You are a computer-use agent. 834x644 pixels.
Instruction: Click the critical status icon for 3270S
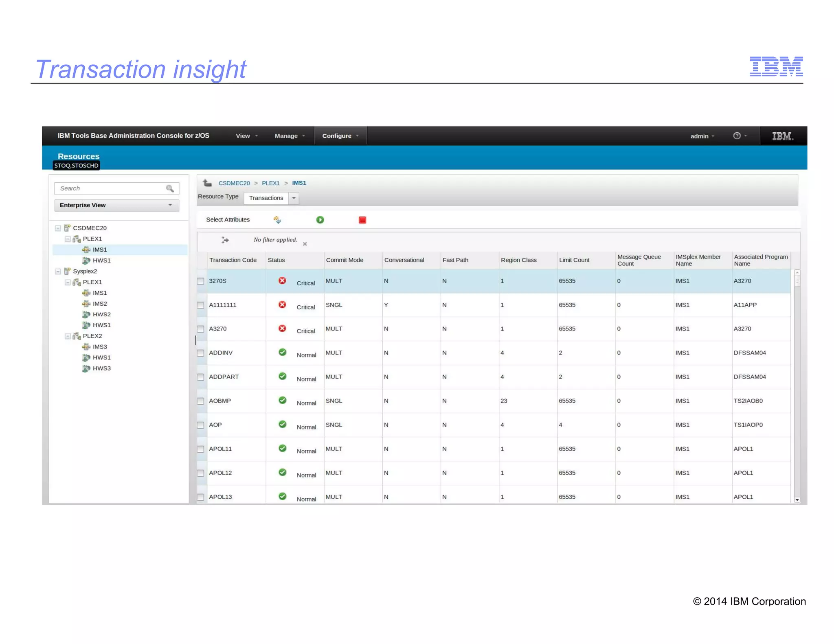click(x=282, y=280)
